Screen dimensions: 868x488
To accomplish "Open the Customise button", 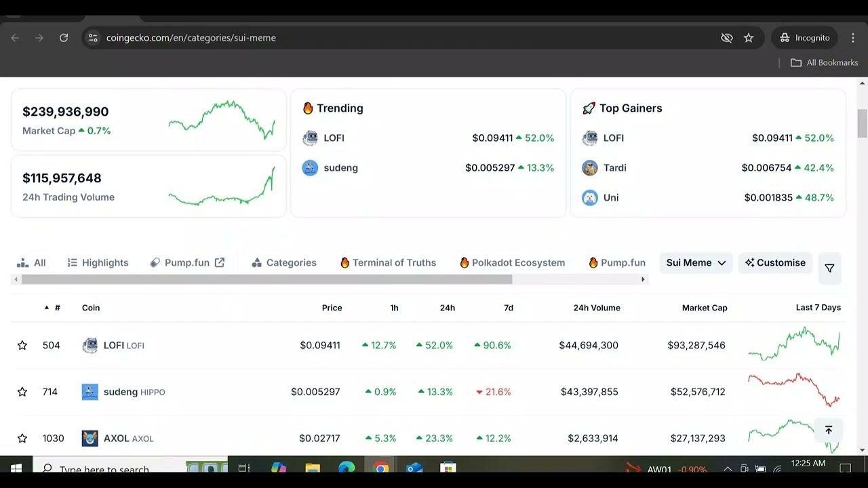I will [775, 263].
